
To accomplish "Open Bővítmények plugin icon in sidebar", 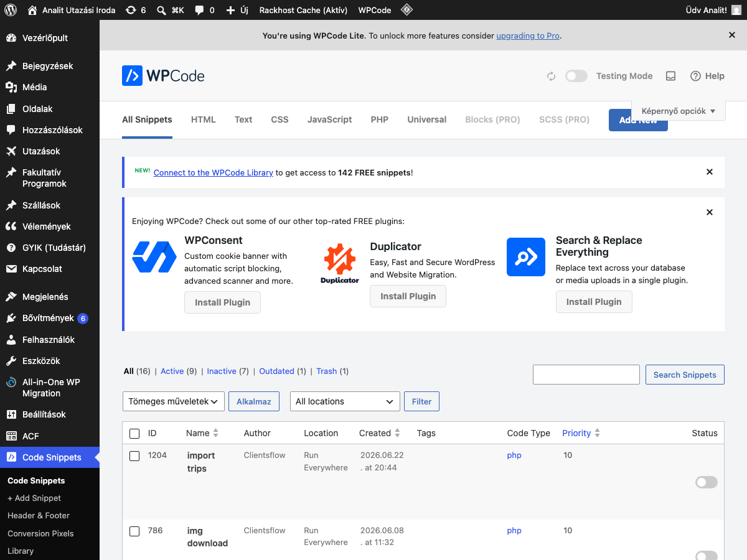I will pos(11,318).
